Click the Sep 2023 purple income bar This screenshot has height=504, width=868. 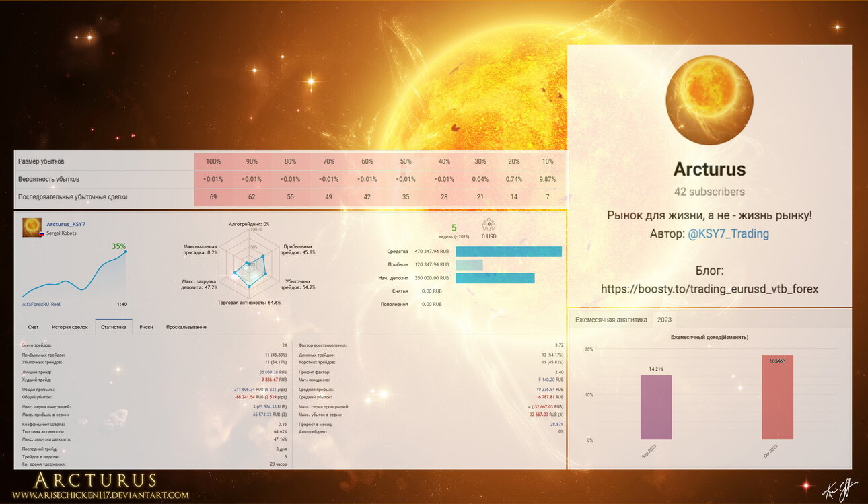point(656,408)
